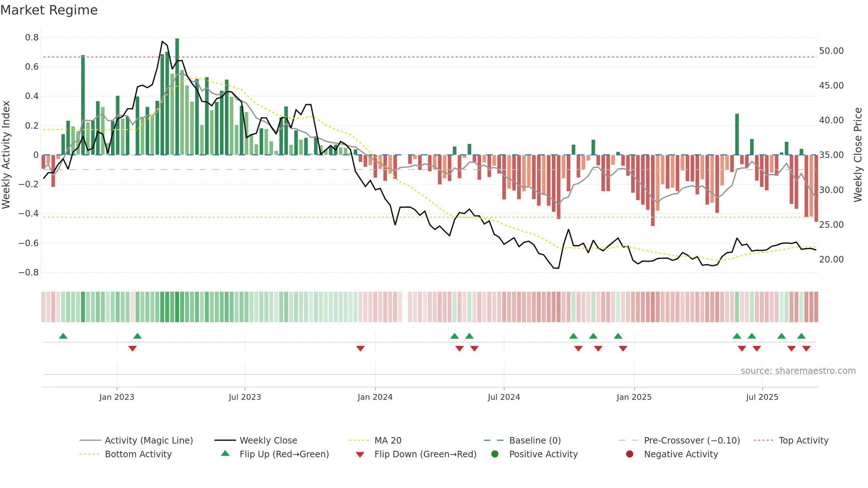Image resolution: width=868 pixels, height=488 pixels.
Task: Click the last red flip-down triangle marker
Action: click(806, 348)
